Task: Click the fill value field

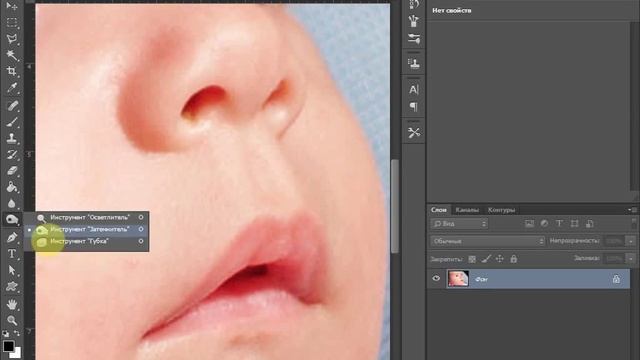Action: pyautogui.click(x=614, y=259)
